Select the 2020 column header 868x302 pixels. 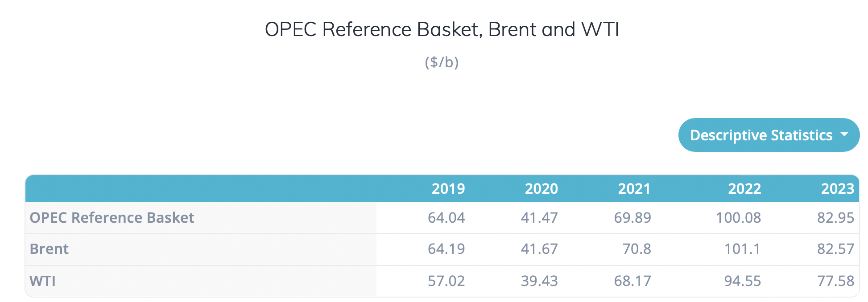[541, 189]
